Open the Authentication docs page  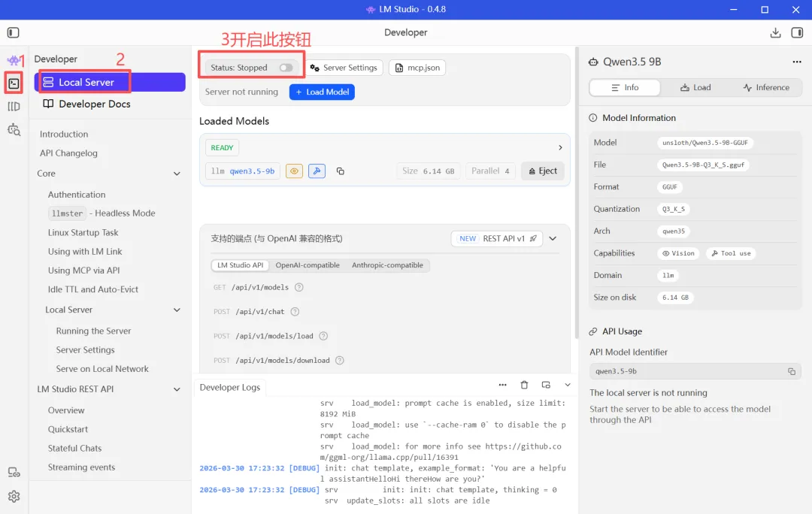[x=77, y=195]
